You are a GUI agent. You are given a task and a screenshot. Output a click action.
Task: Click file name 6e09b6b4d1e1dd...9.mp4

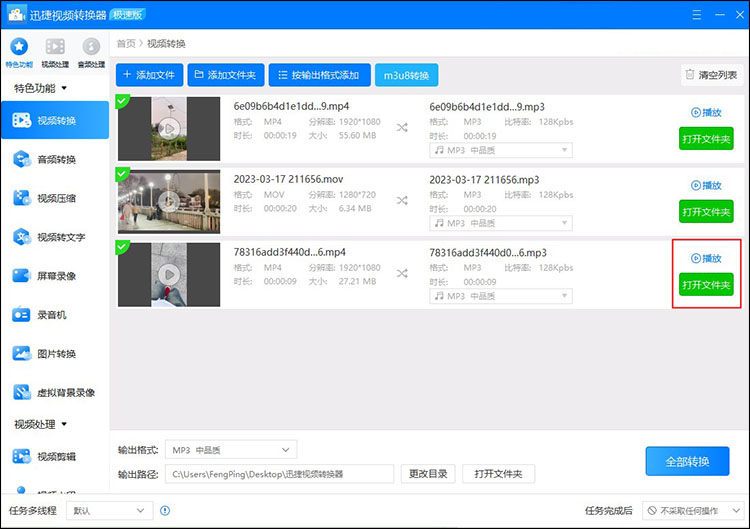click(291, 106)
